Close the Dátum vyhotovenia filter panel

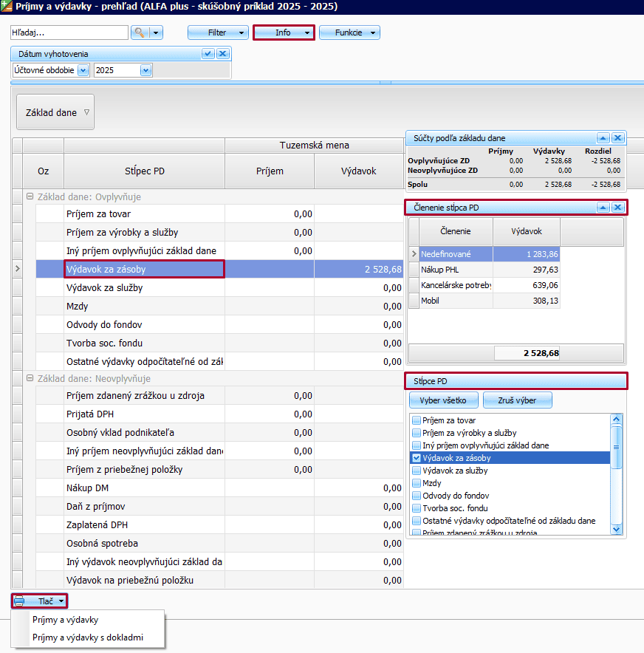click(x=222, y=54)
